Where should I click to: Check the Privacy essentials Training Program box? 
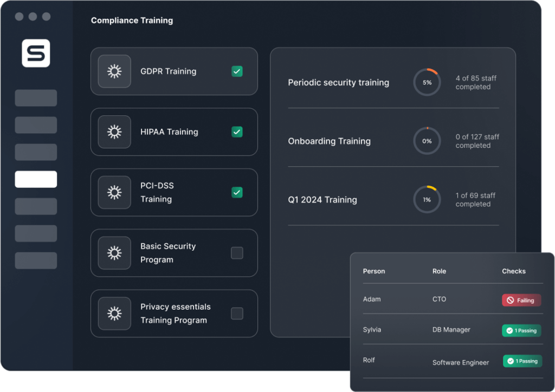pos(237,313)
